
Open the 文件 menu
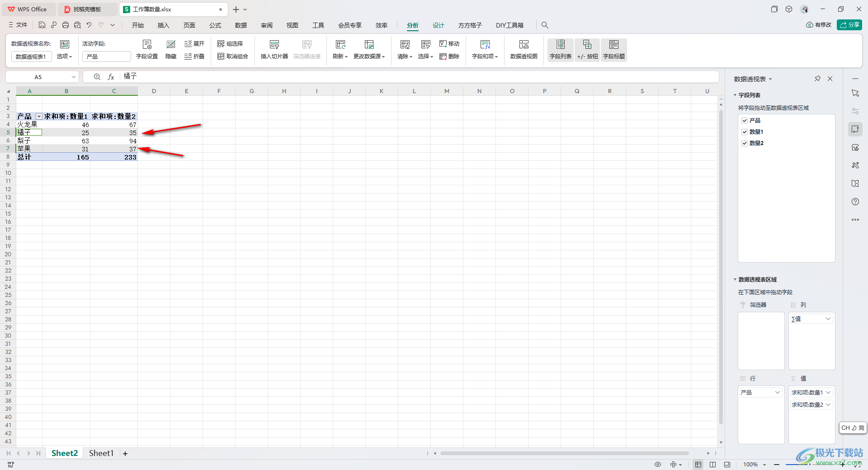click(18, 25)
